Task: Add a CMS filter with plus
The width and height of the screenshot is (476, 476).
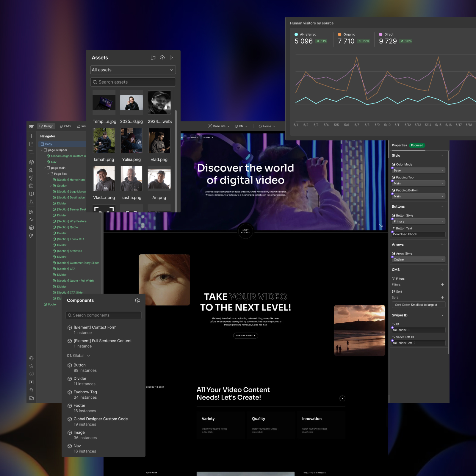Action: tap(442, 285)
